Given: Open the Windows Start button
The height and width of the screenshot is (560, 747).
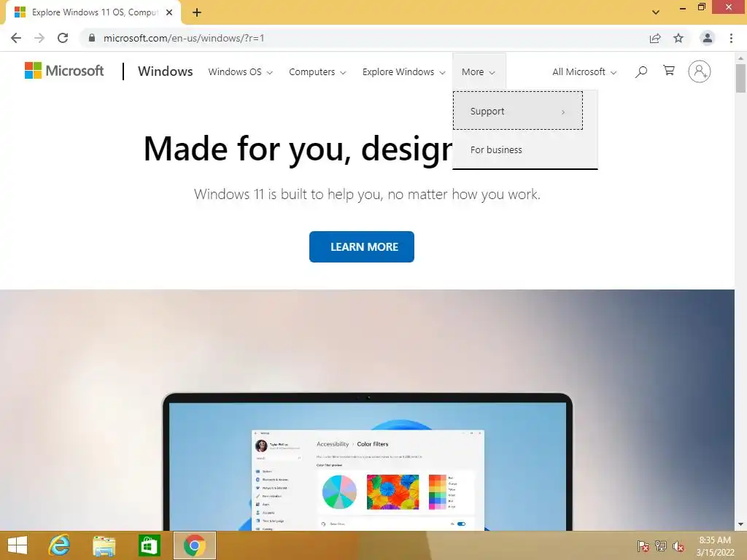Looking at the screenshot, I should [18, 545].
